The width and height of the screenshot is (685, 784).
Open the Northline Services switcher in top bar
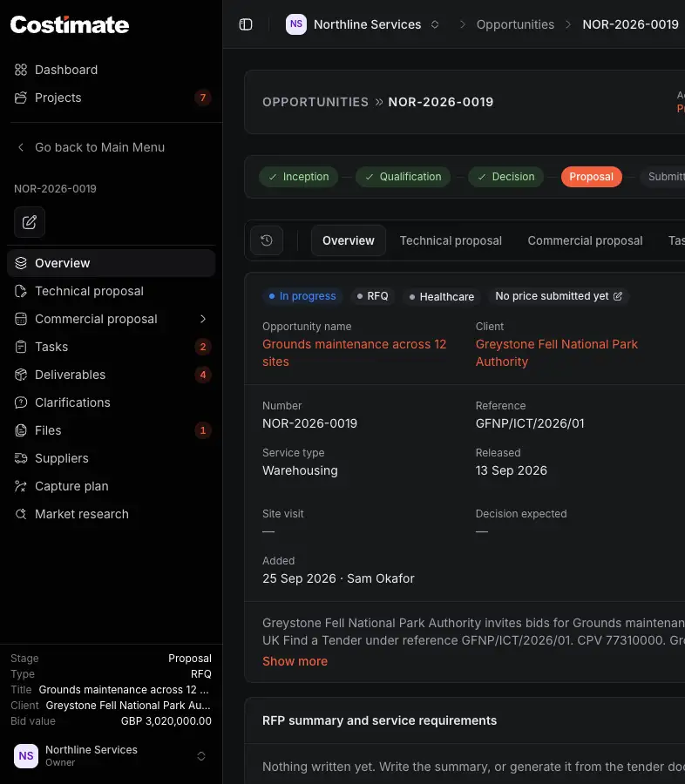coord(363,24)
